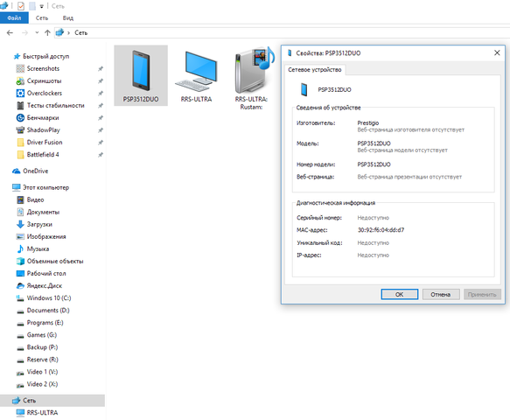Image resolution: width=510 pixels, height=420 pixels.
Task: Select the Сетевое устройство dialog tab
Action: [x=315, y=70]
